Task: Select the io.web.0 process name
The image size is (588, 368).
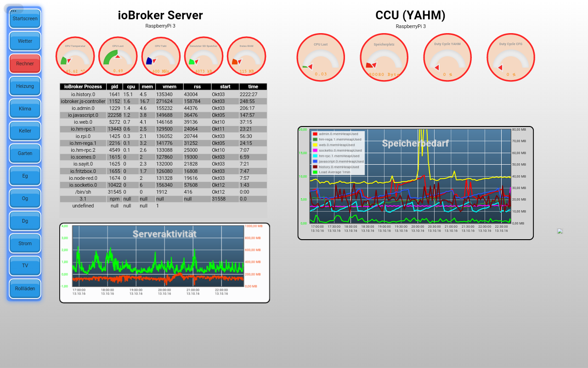Action: coord(83,122)
